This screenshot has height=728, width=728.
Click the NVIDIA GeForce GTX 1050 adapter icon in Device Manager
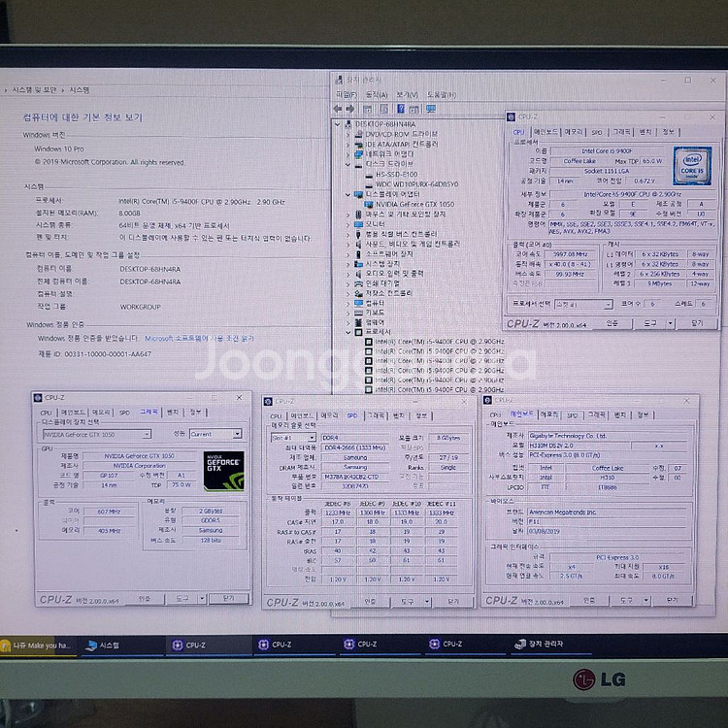369,204
